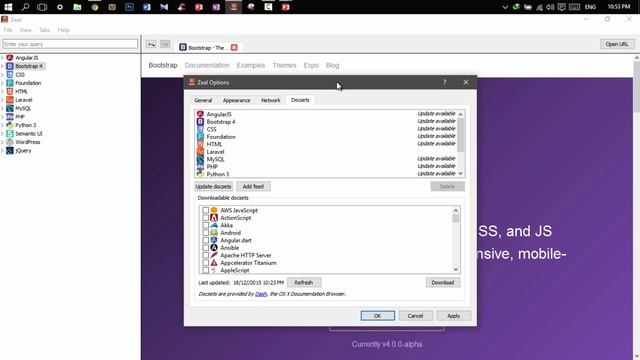
Task: Click the back navigation arrow button
Action: [x=151, y=44]
